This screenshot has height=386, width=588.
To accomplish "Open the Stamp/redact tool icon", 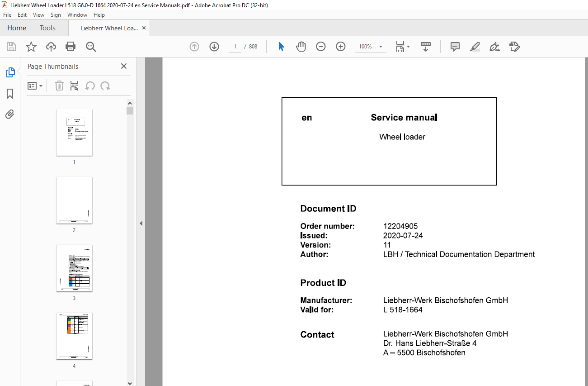I will pos(514,47).
